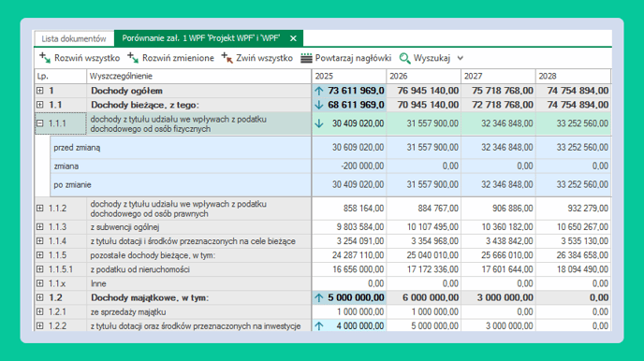Image resolution: width=644 pixels, height=361 pixels.
Task: Click the Zwiń wszystko collapse icon
Action: click(227, 58)
